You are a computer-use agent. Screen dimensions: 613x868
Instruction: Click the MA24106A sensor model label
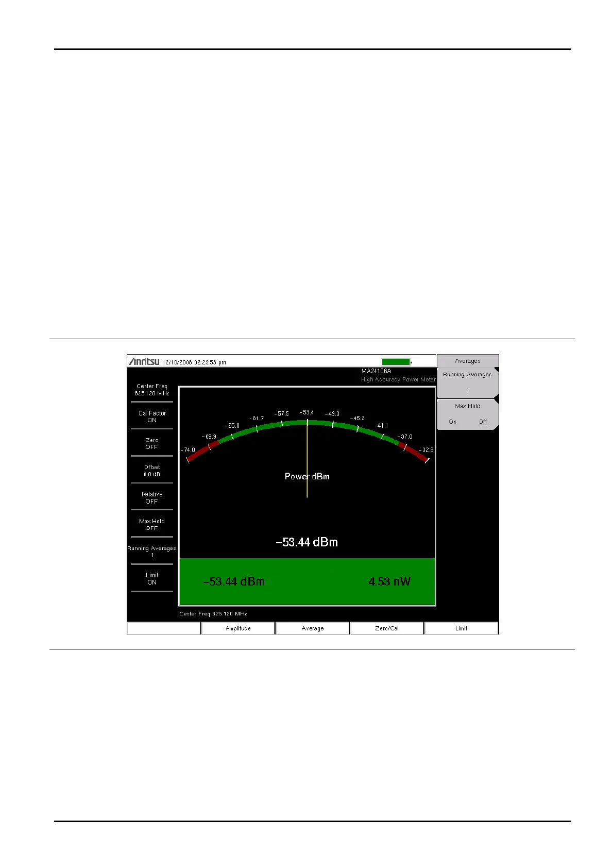[376, 371]
